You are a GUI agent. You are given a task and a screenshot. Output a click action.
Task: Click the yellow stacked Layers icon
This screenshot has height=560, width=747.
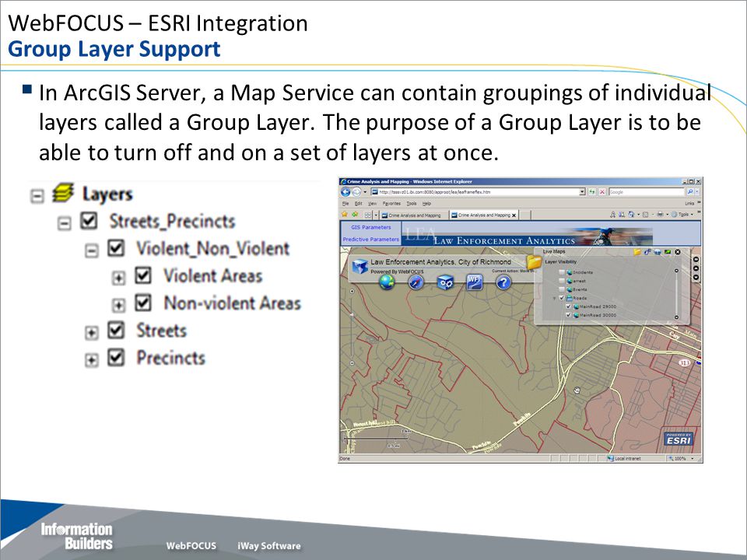click(63, 193)
